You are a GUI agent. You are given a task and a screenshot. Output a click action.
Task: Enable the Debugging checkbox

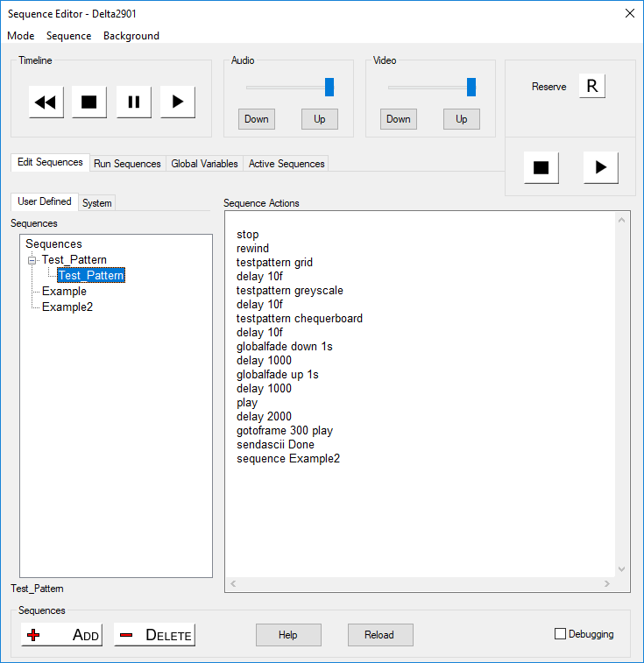click(x=560, y=634)
